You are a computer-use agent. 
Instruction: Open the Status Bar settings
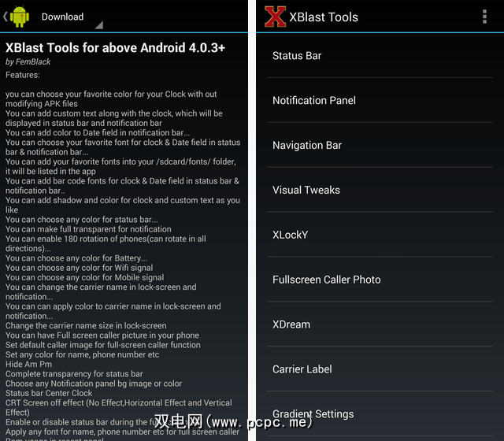point(380,56)
